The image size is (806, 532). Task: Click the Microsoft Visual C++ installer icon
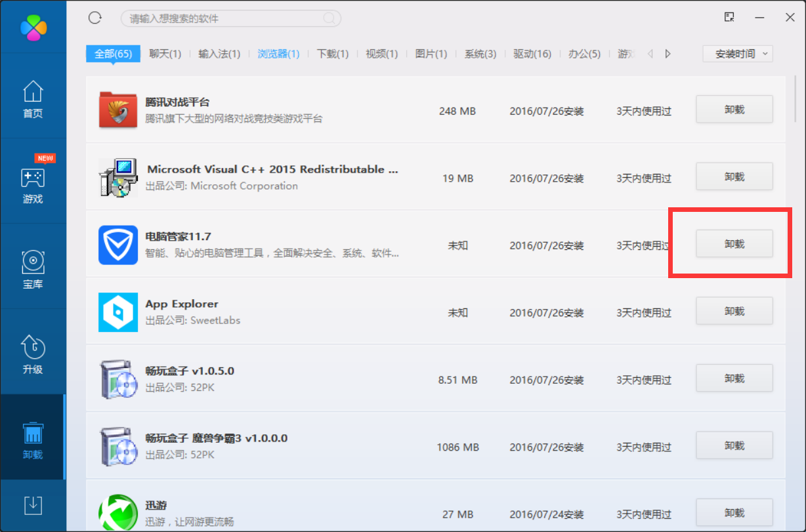[118, 177]
